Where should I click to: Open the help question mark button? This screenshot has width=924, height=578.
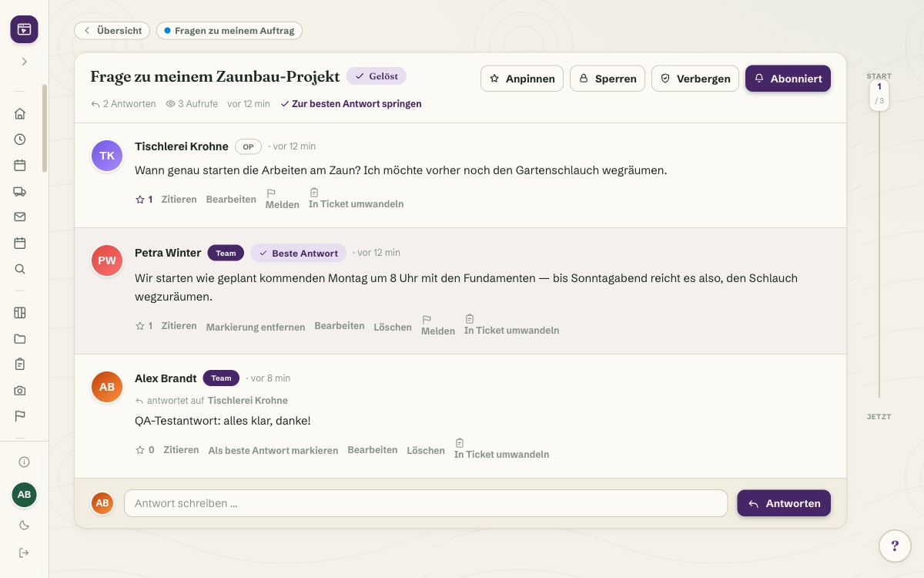895,546
